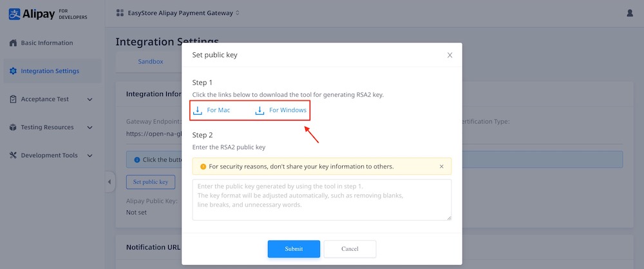Click the Acceptance Test clipboard icon
This screenshot has height=269, width=644.
[x=12, y=99]
